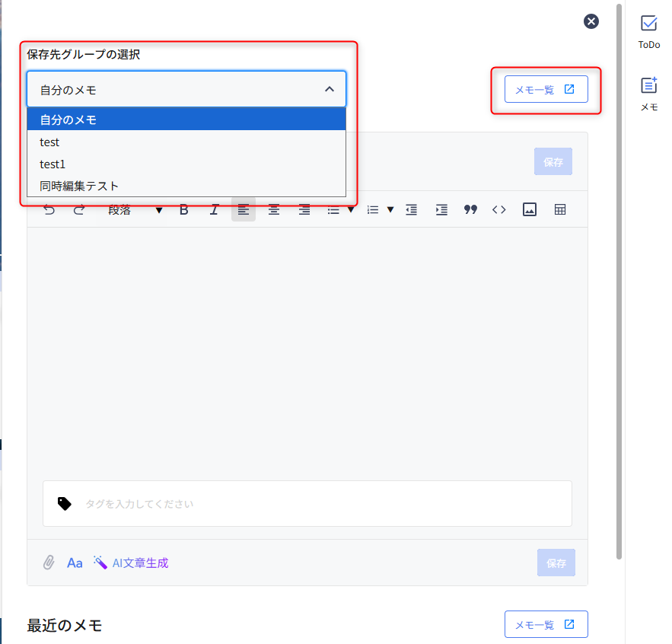
Task: Open the メモ panel in the sidebar
Action: click(648, 94)
